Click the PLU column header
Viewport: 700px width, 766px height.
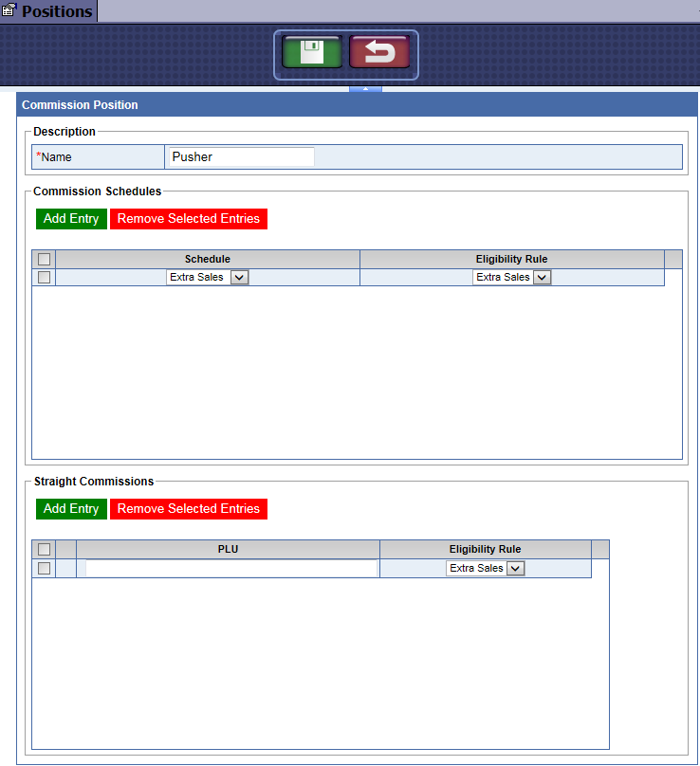point(228,550)
